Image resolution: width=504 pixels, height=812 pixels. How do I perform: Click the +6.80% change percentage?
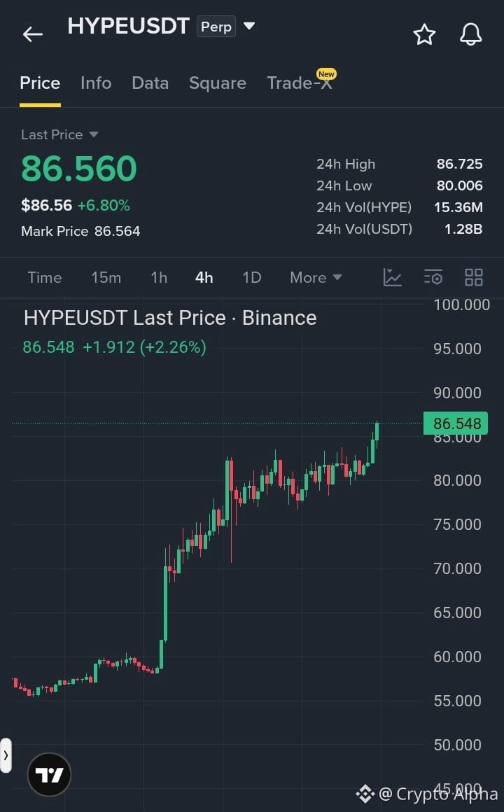point(104,206)
